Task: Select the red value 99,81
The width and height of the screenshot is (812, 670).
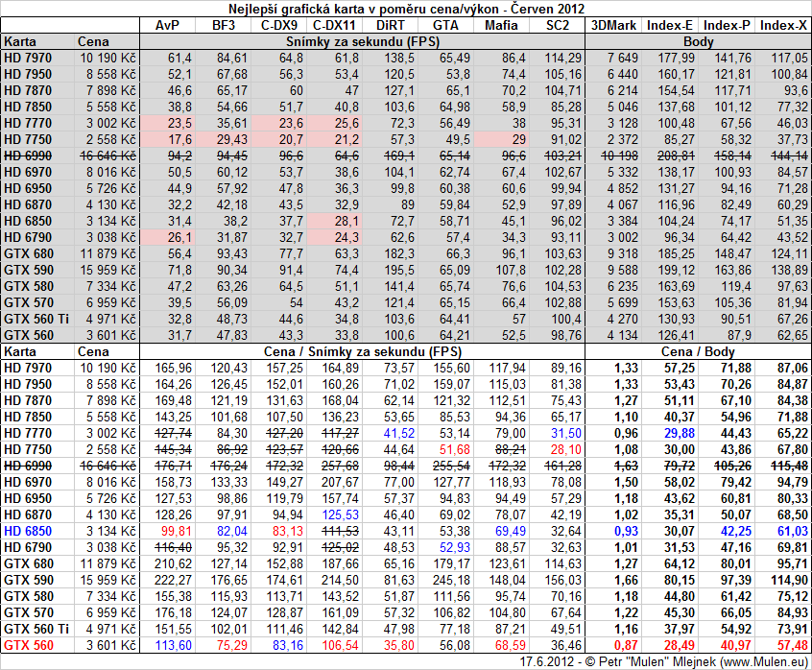Action: 177,531
